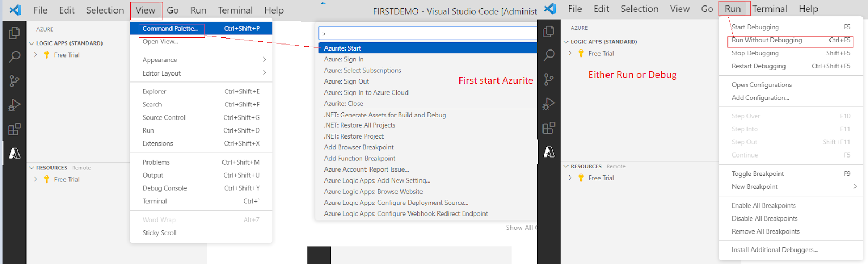Choose Command Palette... in View menu
The height and width of the screenshot is (264, 868).
(x=201, y=28)
